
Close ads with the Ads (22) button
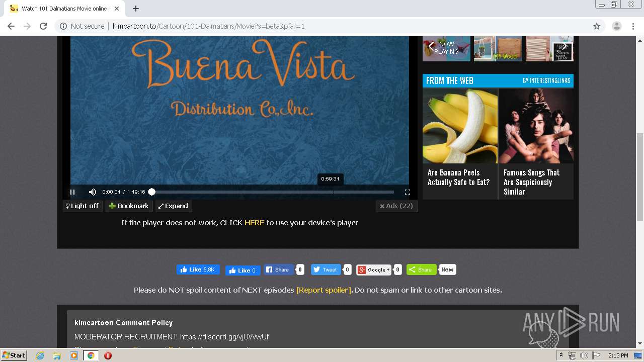click(x=396, y=206)
